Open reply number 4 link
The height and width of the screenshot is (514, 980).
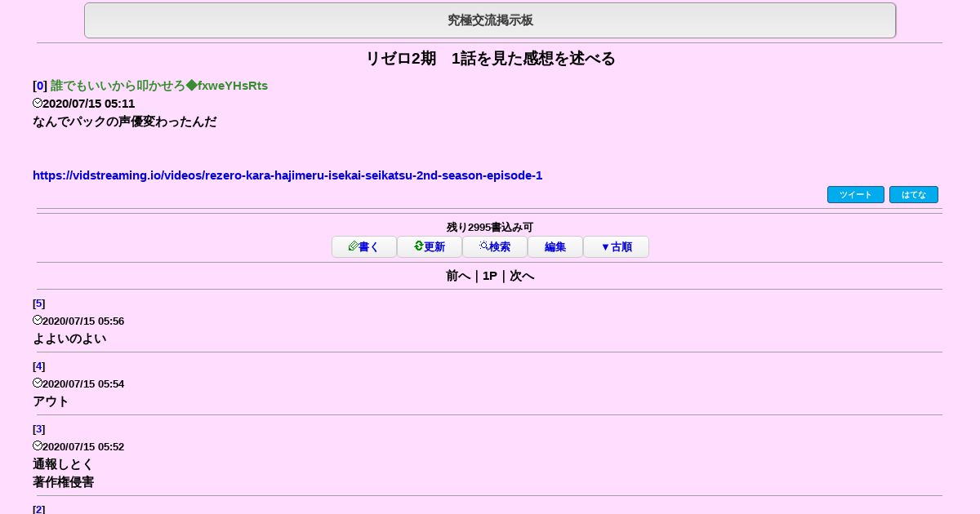39,366
